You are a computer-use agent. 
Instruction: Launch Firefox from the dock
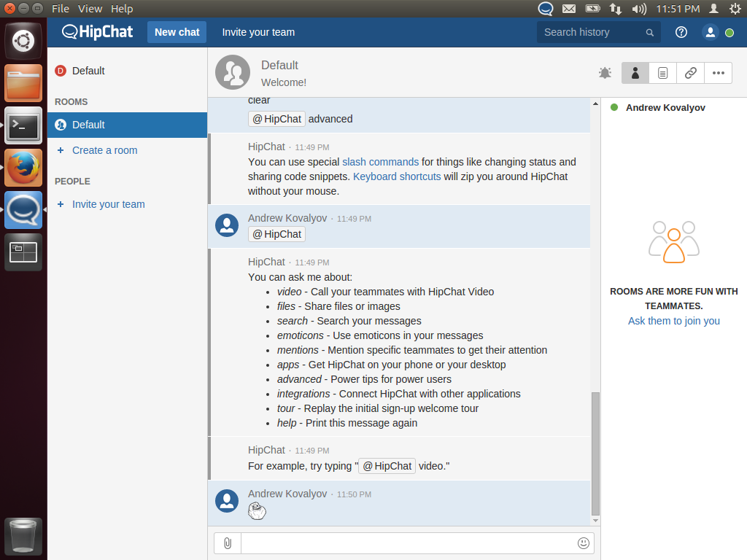click(23, 168)
